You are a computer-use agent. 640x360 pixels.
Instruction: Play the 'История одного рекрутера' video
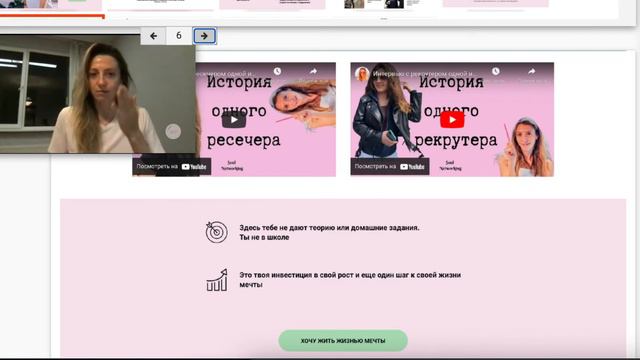point(452,120)
